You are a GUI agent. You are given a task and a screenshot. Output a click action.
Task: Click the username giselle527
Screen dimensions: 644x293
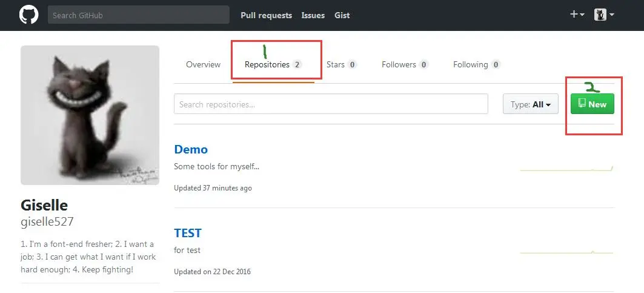(x=47, y=222)
